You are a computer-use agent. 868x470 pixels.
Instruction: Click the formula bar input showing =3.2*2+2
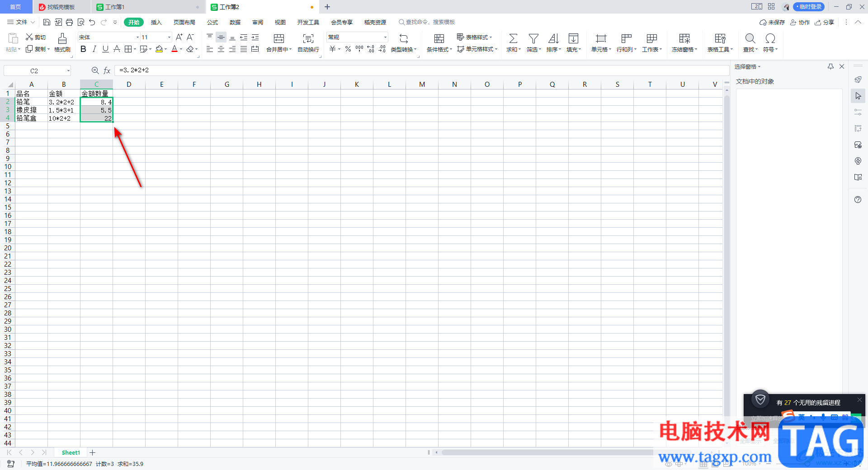coord(421,70)
